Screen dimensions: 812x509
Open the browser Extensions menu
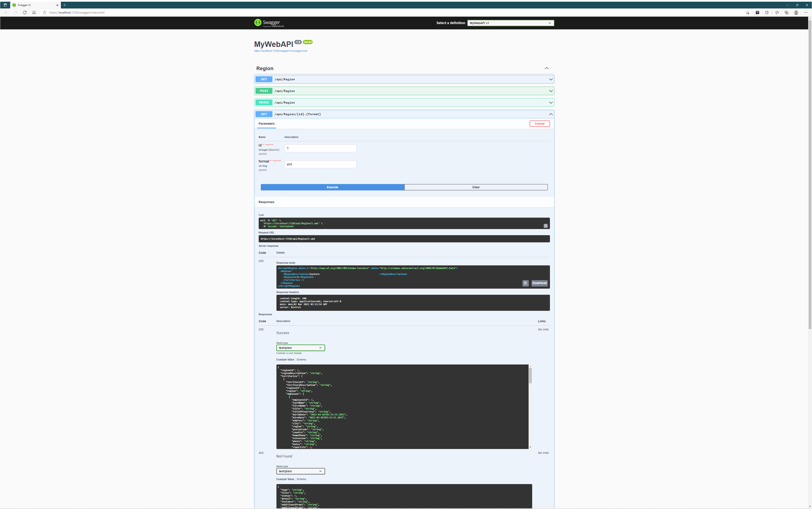click(767, 12)
